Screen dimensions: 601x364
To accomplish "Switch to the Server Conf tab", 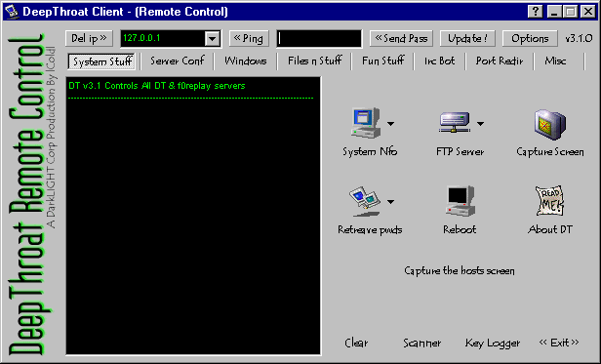I will (x=178, y=61).
